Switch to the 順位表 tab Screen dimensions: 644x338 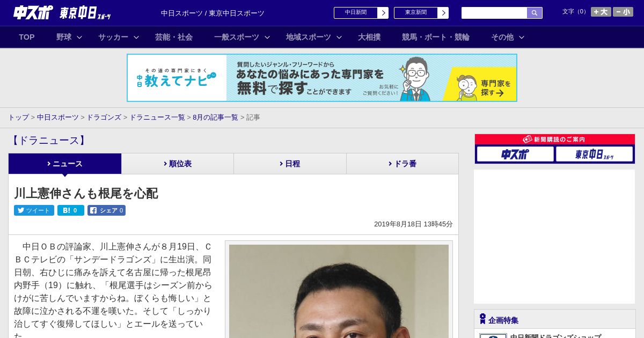pyautogui.click(x=178, y=164)
